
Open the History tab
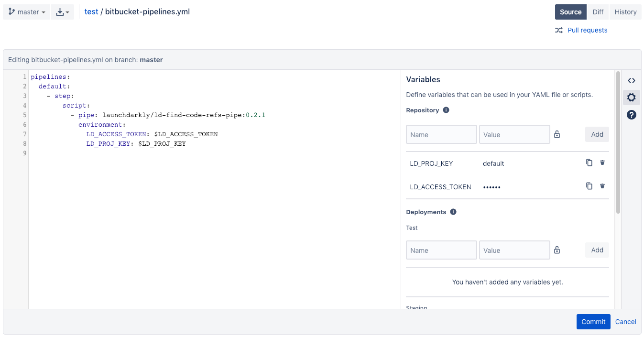click(x=625, y=12)
